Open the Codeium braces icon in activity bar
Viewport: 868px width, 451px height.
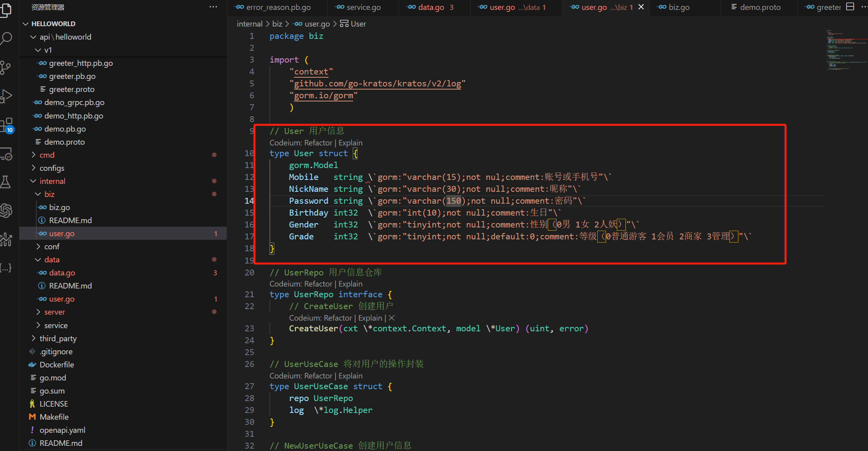[6, 268]
